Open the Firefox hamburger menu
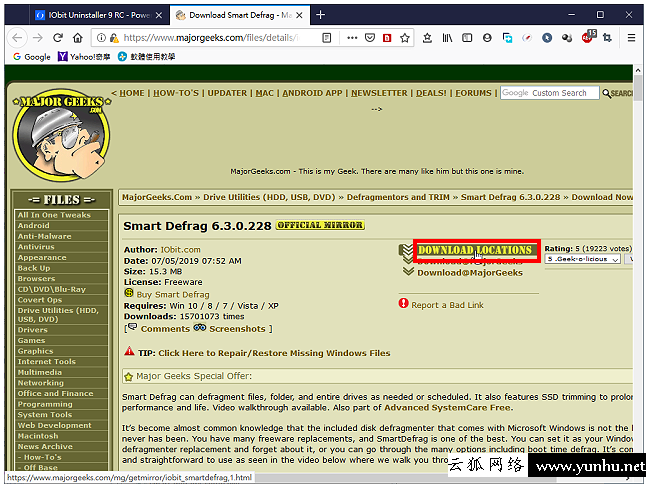Viewport: 649px width, 488px height. (x=631, y=38)
